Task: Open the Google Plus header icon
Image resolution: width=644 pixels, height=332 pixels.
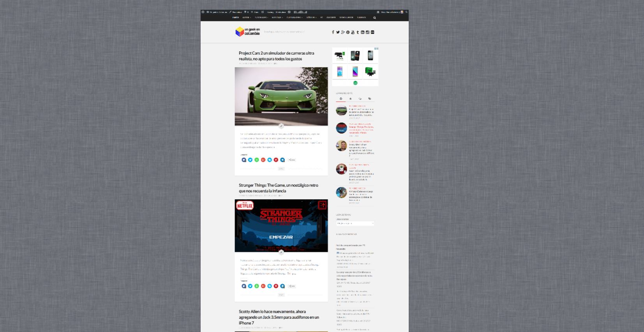Action: pyautogui.click(x=343, y=32)
